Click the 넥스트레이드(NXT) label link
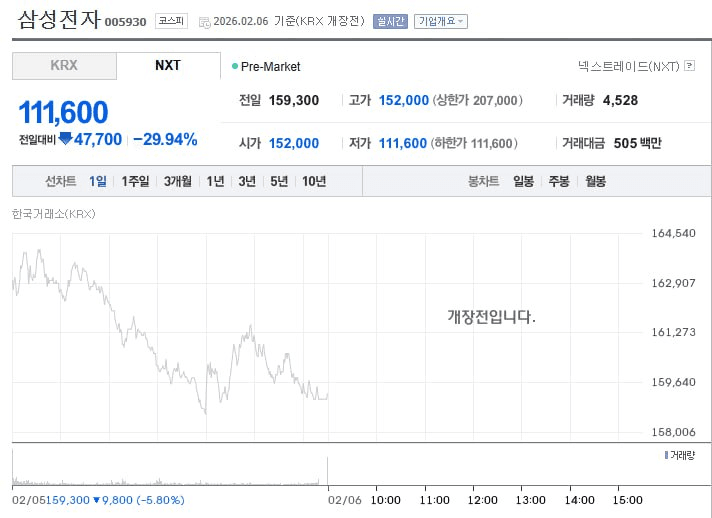The width and height of the screenshot is (712, 518). 628,66
